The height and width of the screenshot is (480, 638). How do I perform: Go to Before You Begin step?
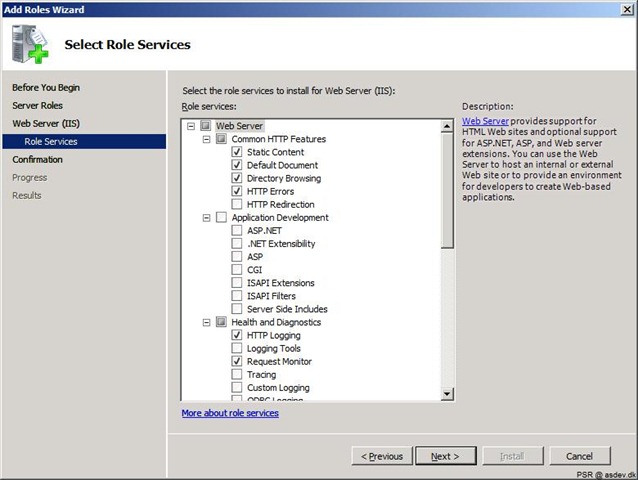46,87
